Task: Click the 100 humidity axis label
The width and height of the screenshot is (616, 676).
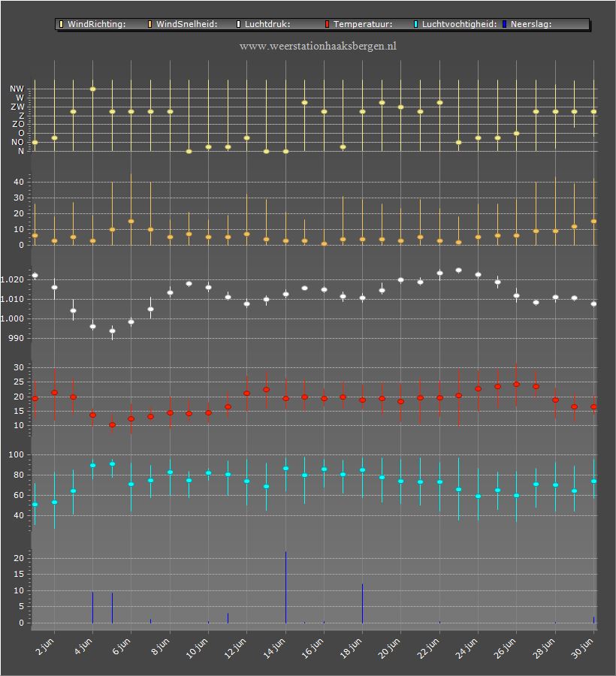Action: pos(17,455)
